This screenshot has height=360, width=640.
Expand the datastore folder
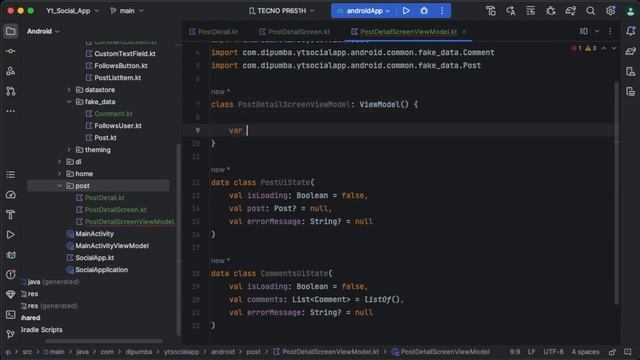click(69, 90)
